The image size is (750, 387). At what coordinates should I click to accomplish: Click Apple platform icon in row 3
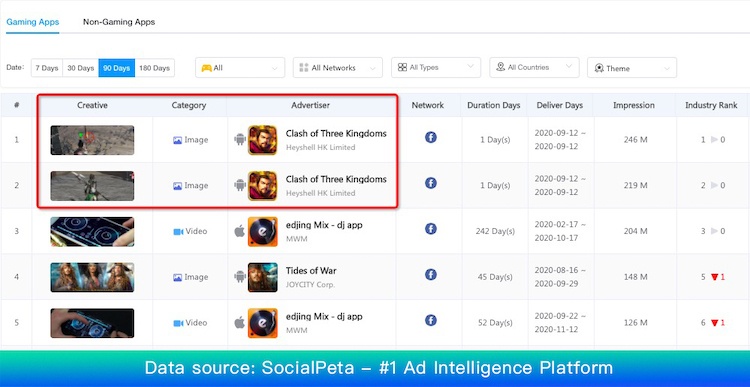pos(240,231)
